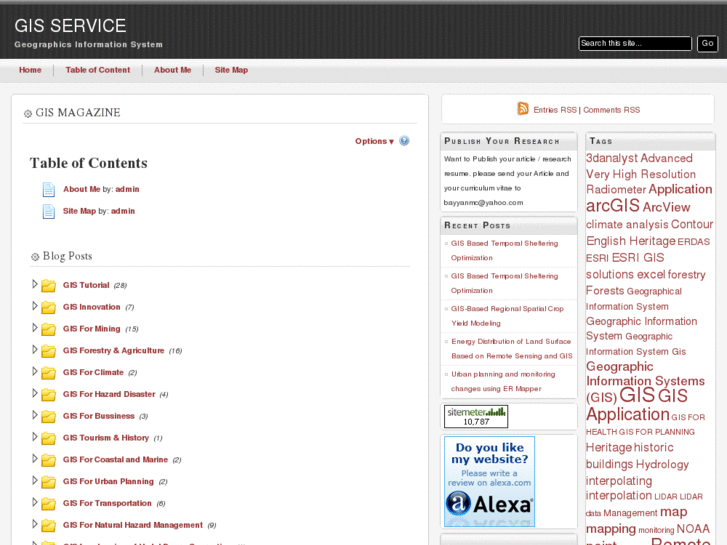The image size is (727, 545).
Task: Open the Energy Distribution of Land Surface post
Action: (x=512, y=349)
